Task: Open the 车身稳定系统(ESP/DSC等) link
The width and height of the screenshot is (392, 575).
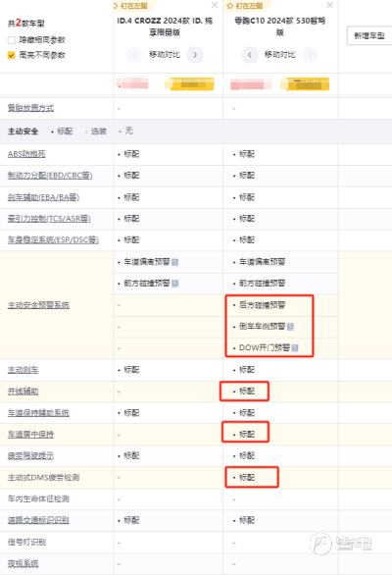Action: [x=53, y=239]
